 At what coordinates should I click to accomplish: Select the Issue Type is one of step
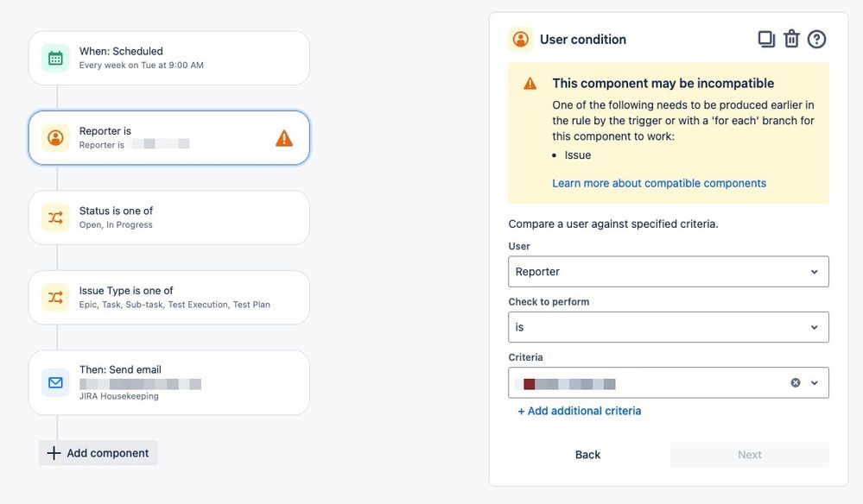(x=169, y=298)
